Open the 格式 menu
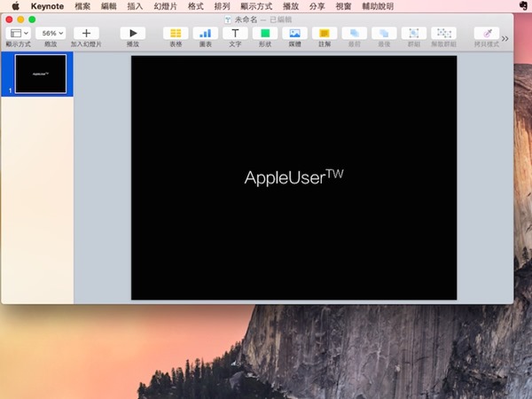Screen dimensions: 532x399 195,5
